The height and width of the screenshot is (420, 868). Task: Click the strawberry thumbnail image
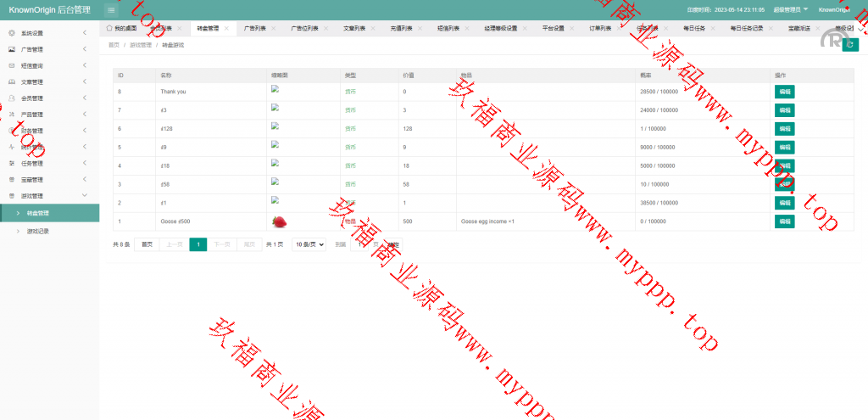[x=277, y=222]
